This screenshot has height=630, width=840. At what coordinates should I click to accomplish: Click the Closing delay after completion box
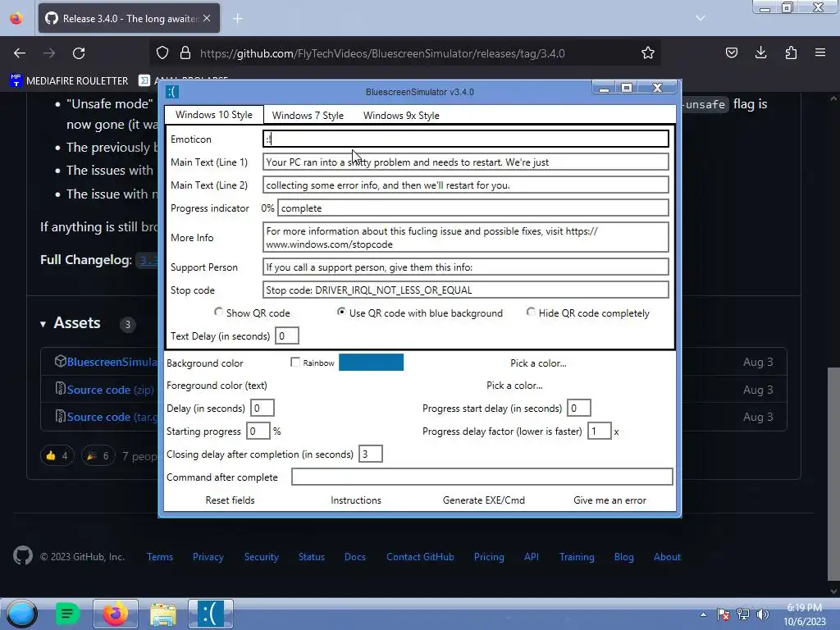click(x=370, y=454)
